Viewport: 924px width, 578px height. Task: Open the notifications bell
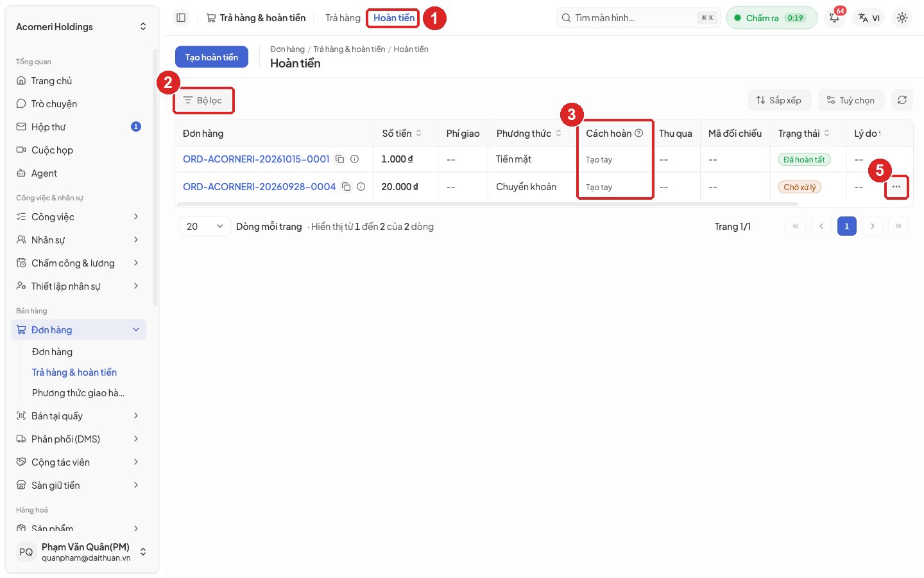point(834,18)
